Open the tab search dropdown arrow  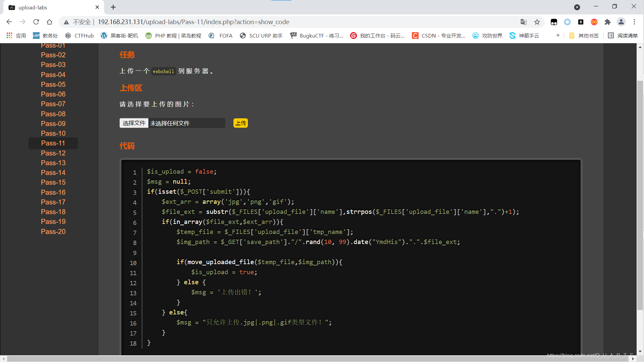[577, 7]
